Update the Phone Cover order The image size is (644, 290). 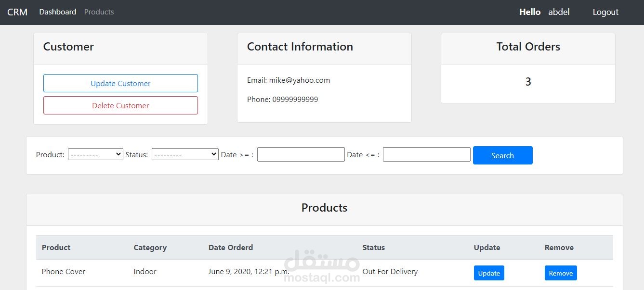[489, 273]
